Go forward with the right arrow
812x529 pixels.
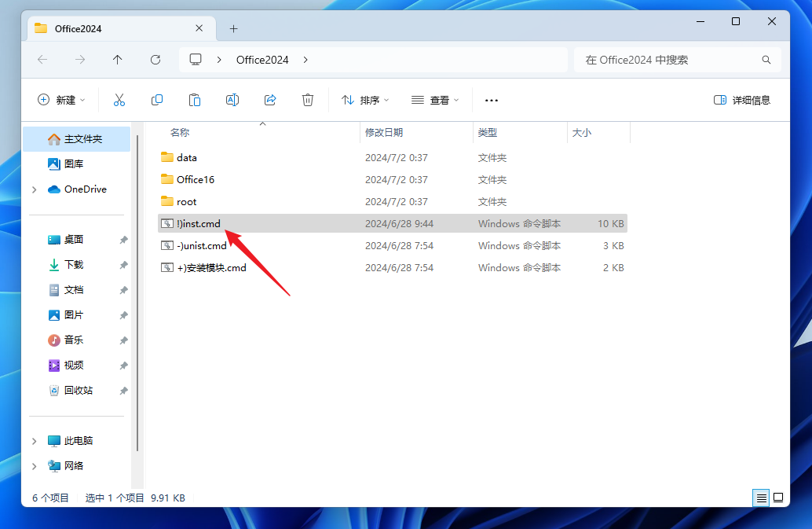pos(80,60)
